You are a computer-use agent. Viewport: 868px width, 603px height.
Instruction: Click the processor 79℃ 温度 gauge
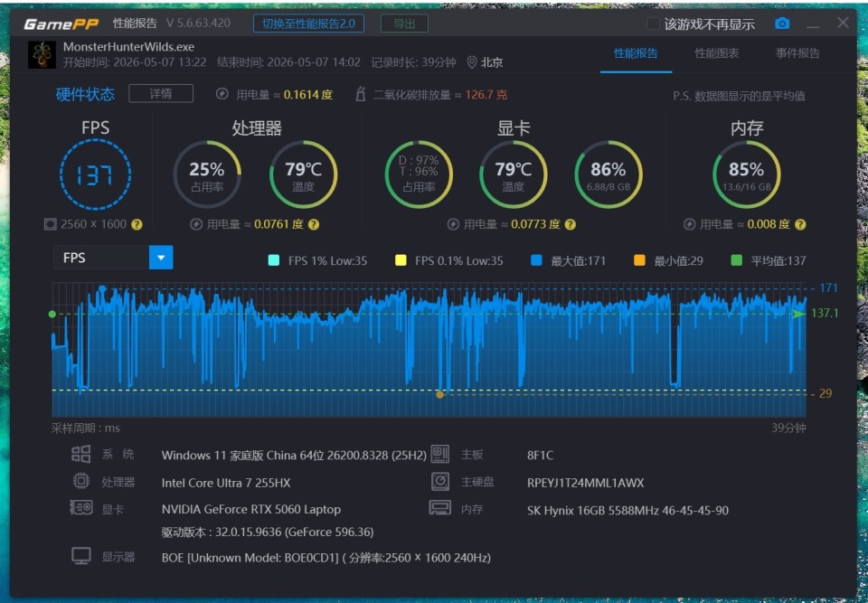coord(304,174)
